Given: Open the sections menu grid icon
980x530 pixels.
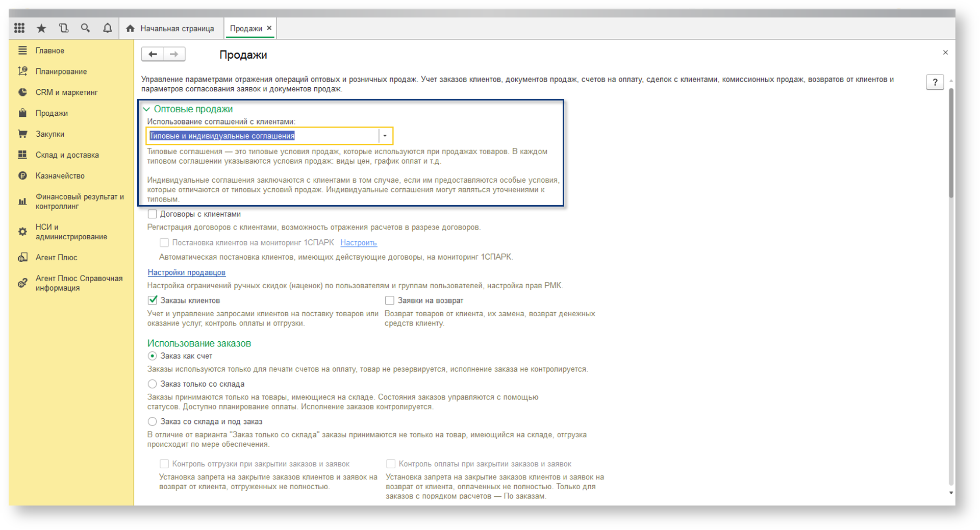Looking at the screenshot, I should pos(19,28).
